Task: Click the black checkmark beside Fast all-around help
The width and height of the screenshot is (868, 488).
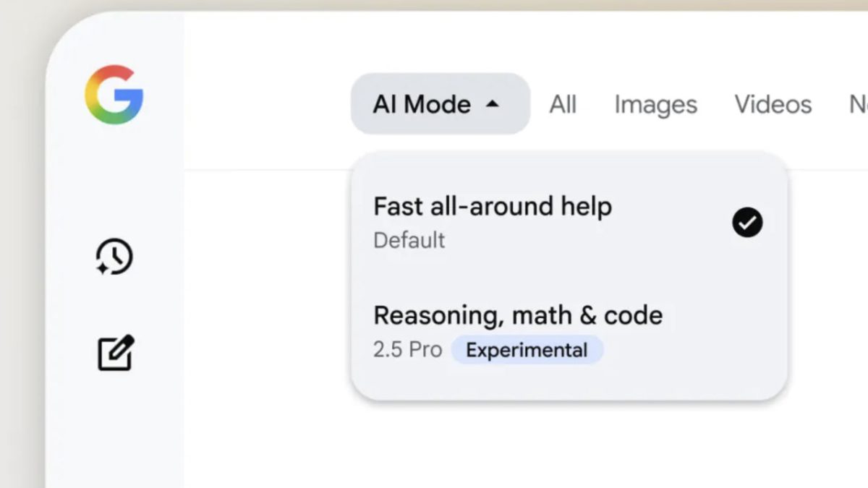Action: (747, 223)
